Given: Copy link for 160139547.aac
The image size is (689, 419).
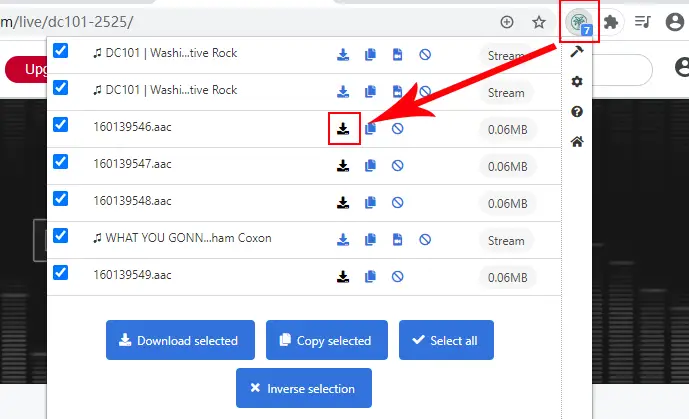Looking at the screenshot, I should [370, 166].
